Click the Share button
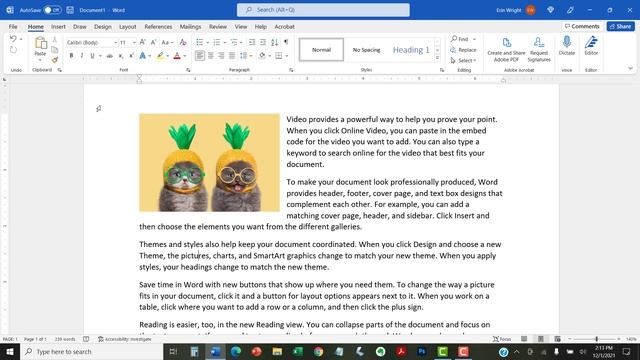Image resolution: width=640 pixels, height=360 pixels. pos(620,26)
